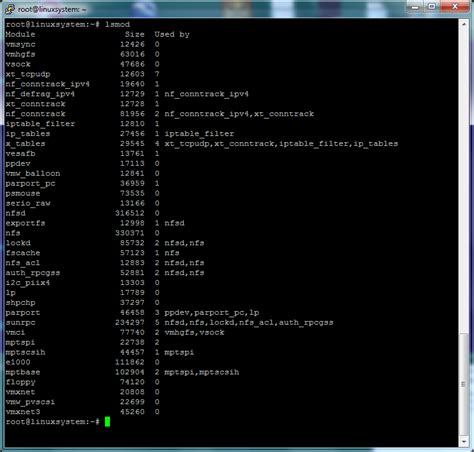Select module name 'vmsync'

[20, 44]
